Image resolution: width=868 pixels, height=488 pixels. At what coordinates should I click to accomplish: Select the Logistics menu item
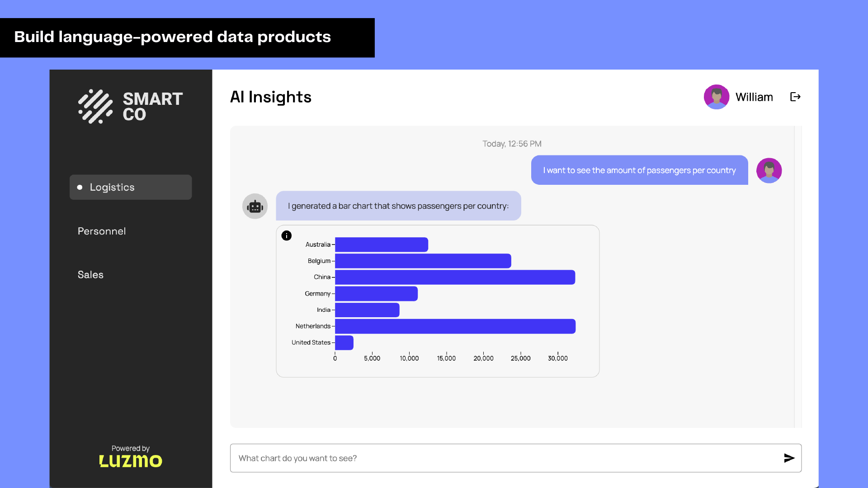(x=131, y=187)
